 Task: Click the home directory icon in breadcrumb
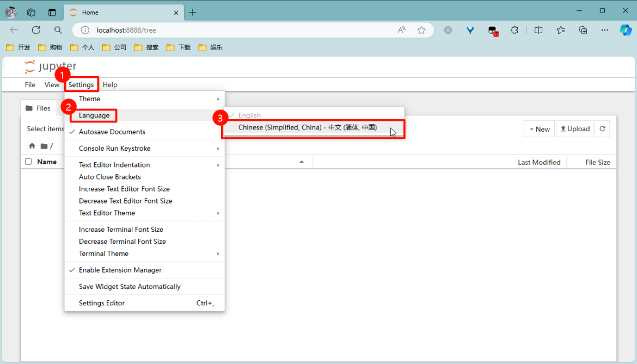[x=32, y=146]
